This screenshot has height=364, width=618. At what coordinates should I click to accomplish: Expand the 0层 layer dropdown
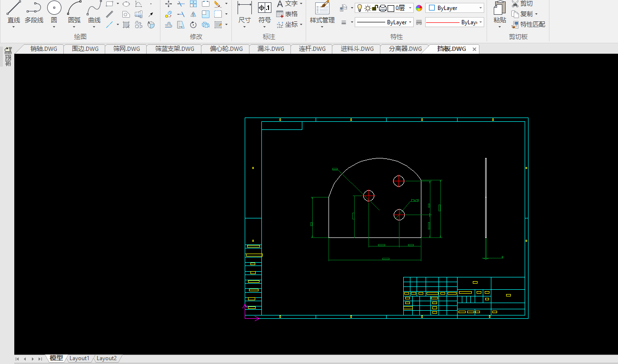(410, 8)
